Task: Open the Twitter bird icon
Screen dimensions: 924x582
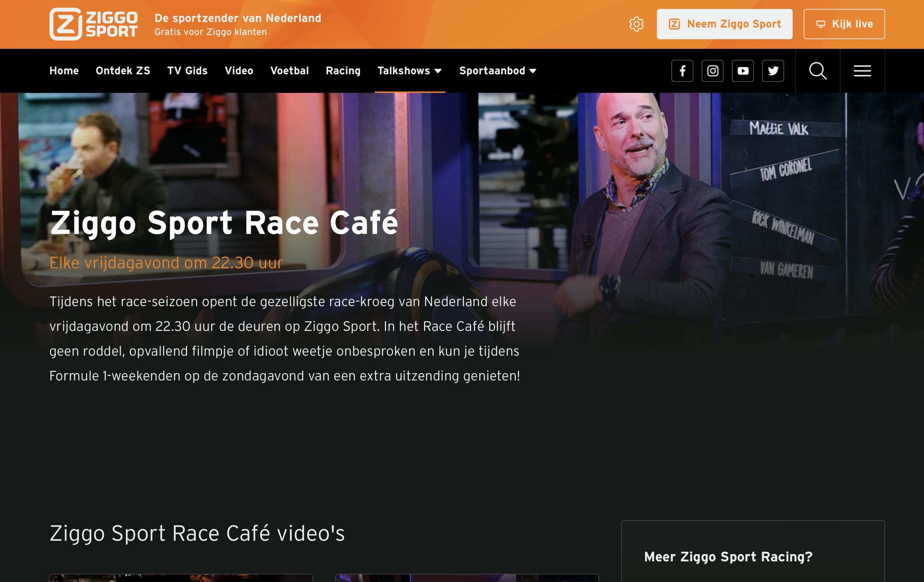Action: coord(773,71)
